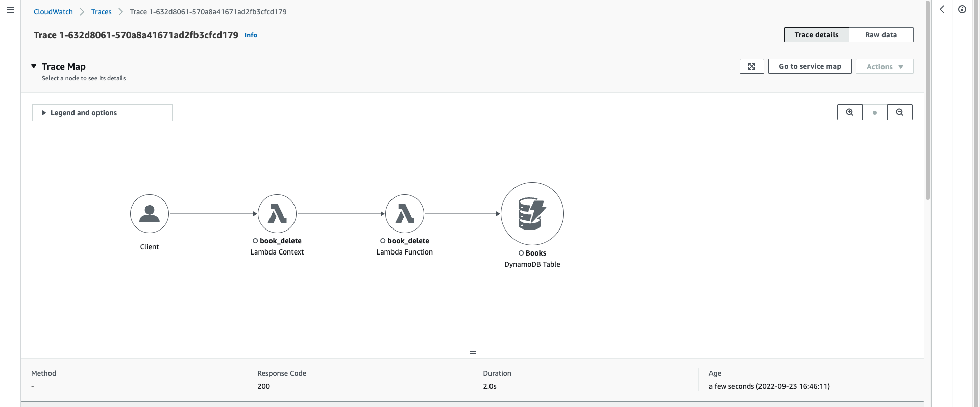Open the info panel icon
This screenshot has width=980, height=407.
962,9
